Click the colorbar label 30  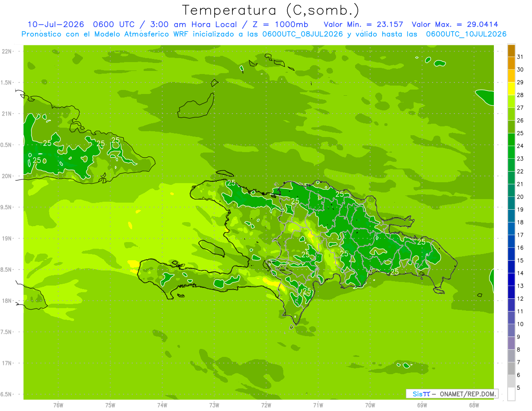[x=520, y=70]
